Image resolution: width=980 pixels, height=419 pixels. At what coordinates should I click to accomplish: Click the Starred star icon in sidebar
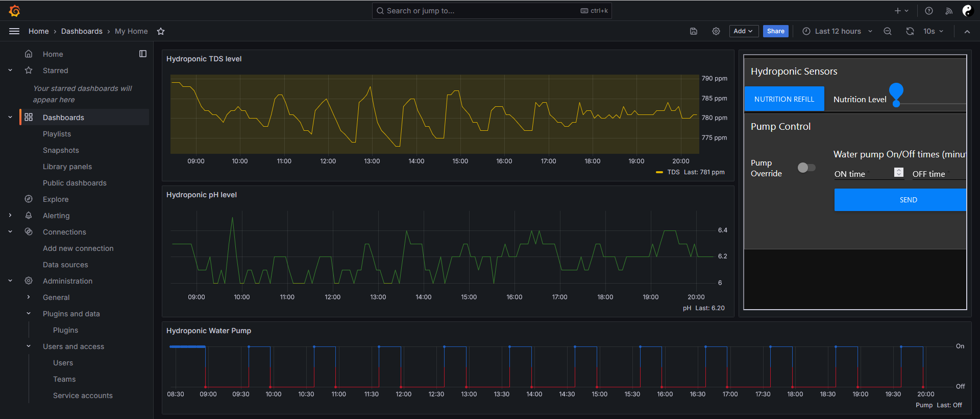(x=29, y=70)
